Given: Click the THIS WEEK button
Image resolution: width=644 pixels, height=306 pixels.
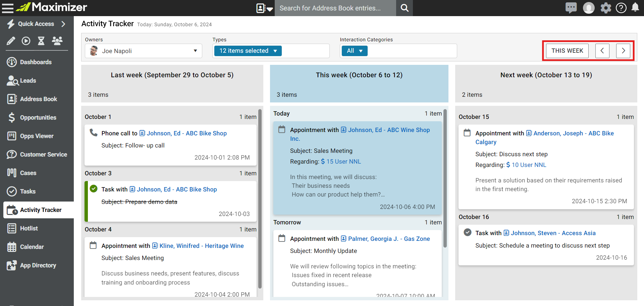Looking at the screenshot, I should point(567,51).
